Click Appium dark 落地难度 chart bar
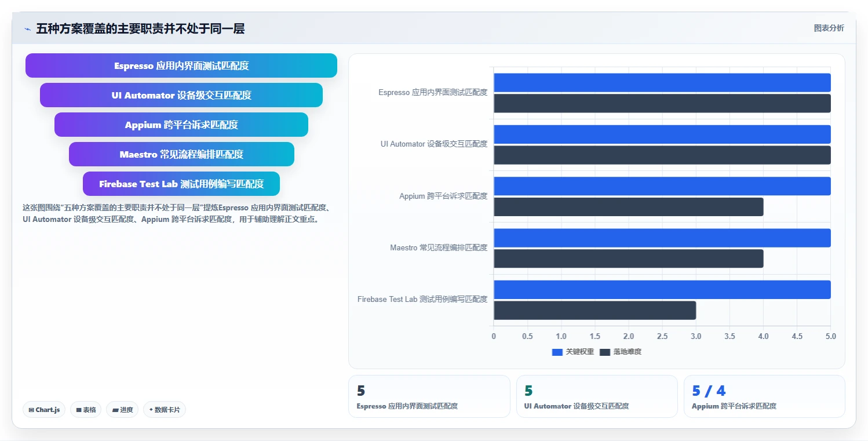The height and width of the screenshot is (441, 868). point(629,207)
